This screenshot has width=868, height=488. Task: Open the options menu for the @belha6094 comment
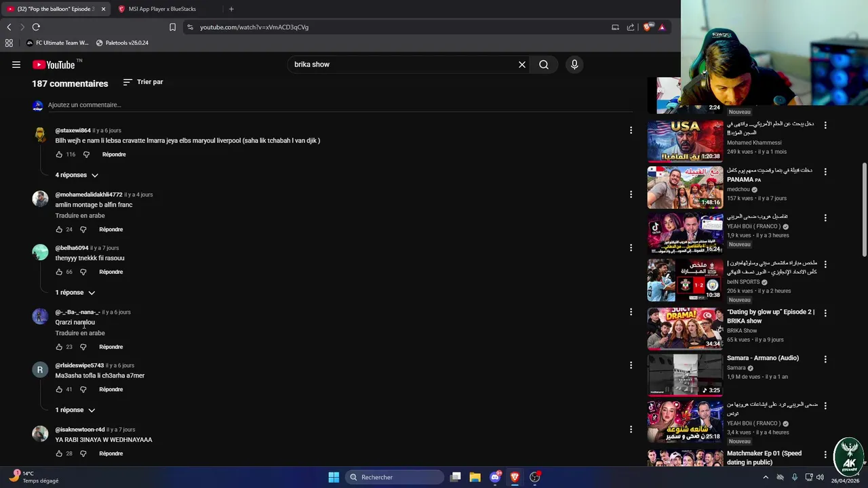631,248
